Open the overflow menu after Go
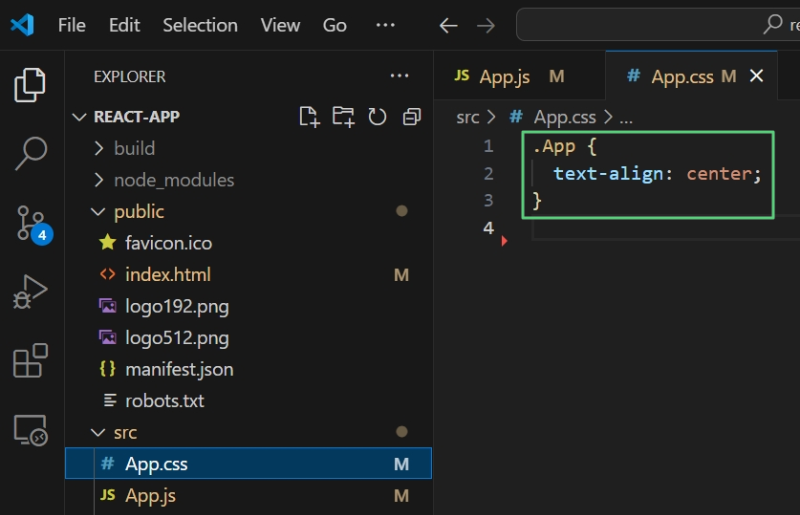This screenshot has width=800, height=515. point(385,24)
